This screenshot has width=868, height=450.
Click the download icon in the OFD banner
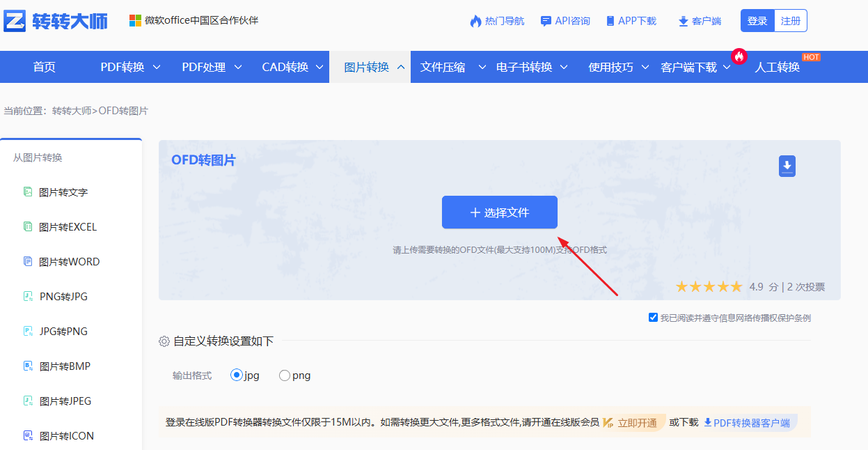click(x=787, y=166)
